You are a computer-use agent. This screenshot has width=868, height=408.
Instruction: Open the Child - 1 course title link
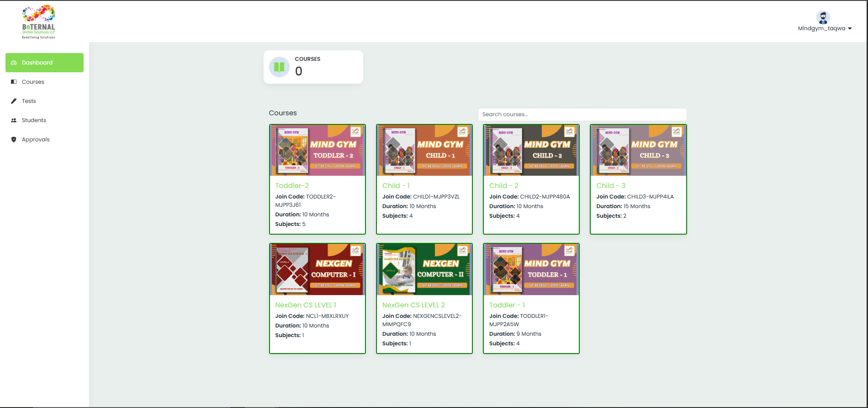tap(396, 186)
